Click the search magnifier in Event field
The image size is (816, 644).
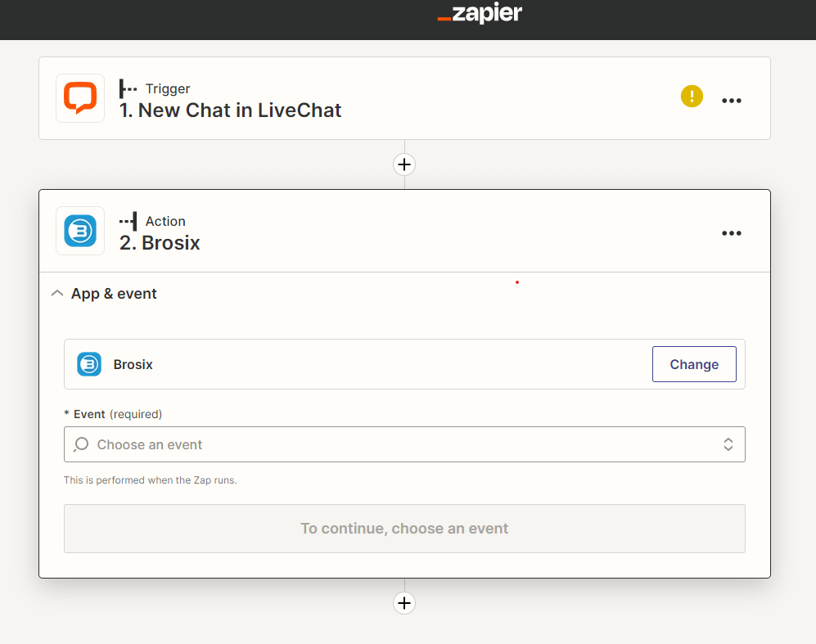point(81,444)
